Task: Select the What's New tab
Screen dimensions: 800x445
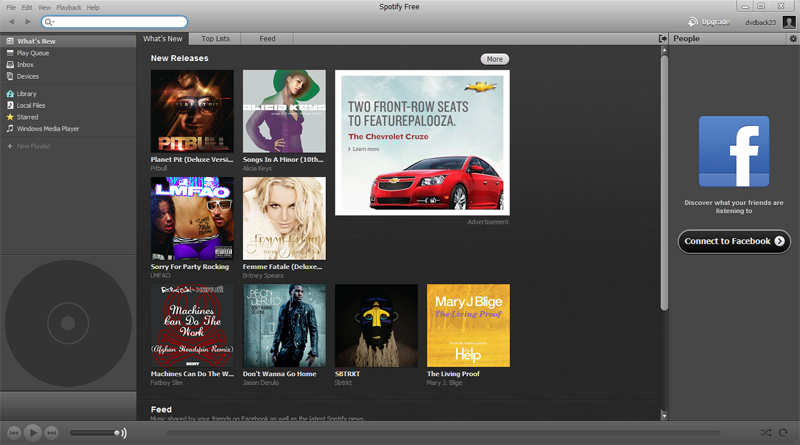Action: coord(163,39)
